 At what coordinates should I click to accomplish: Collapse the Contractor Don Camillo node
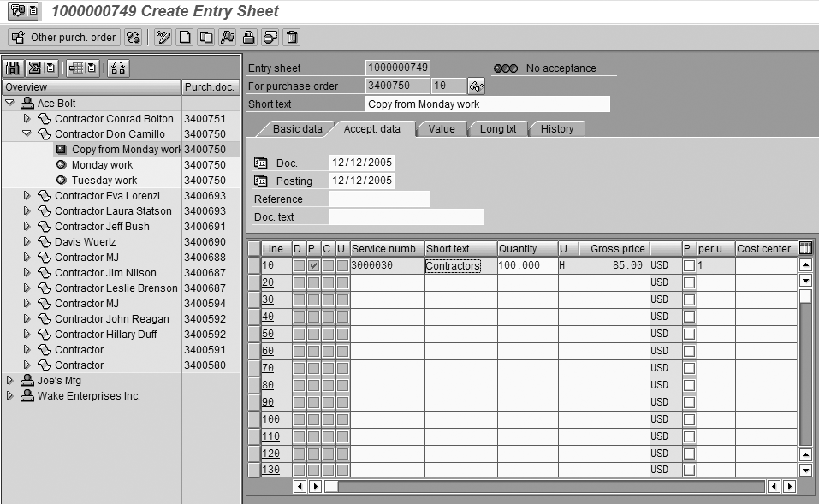point(27,134)
